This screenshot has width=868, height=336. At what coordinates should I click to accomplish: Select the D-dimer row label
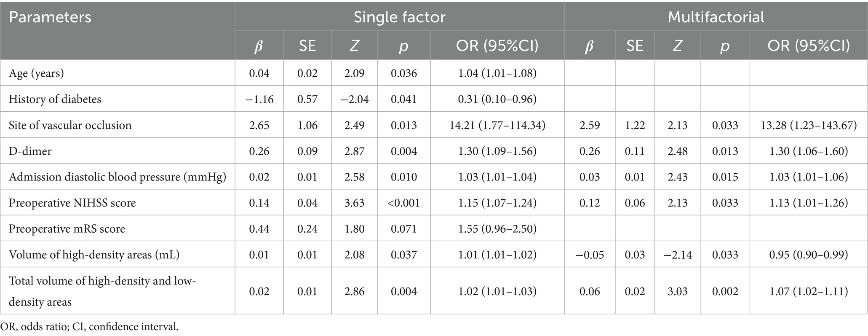[30, 151]
